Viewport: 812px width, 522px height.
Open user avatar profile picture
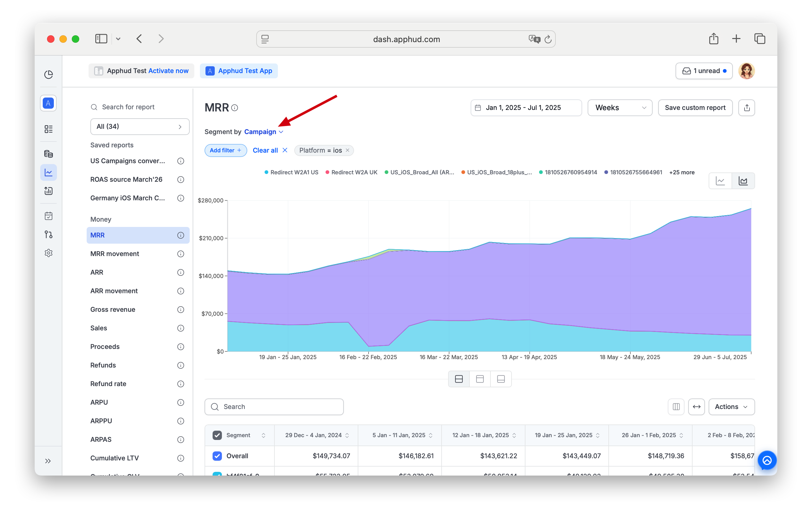(746, 71)
